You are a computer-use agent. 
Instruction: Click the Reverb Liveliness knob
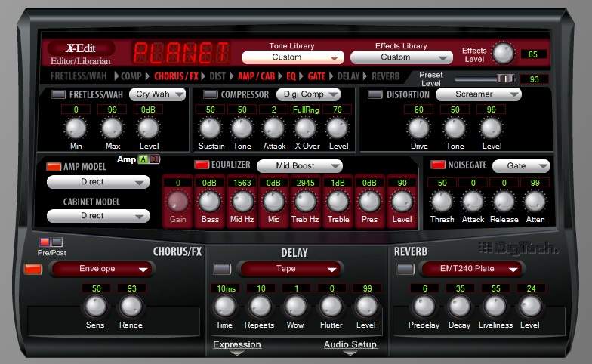495,307
